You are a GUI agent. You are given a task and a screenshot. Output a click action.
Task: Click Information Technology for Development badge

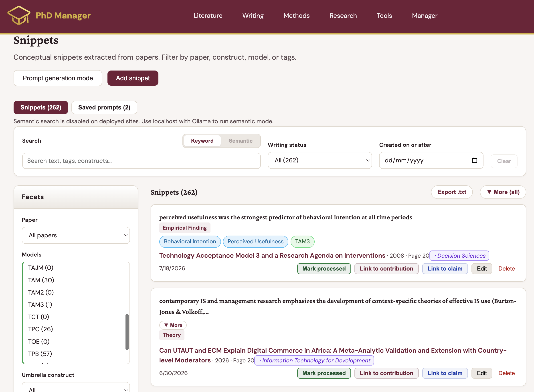314,360
